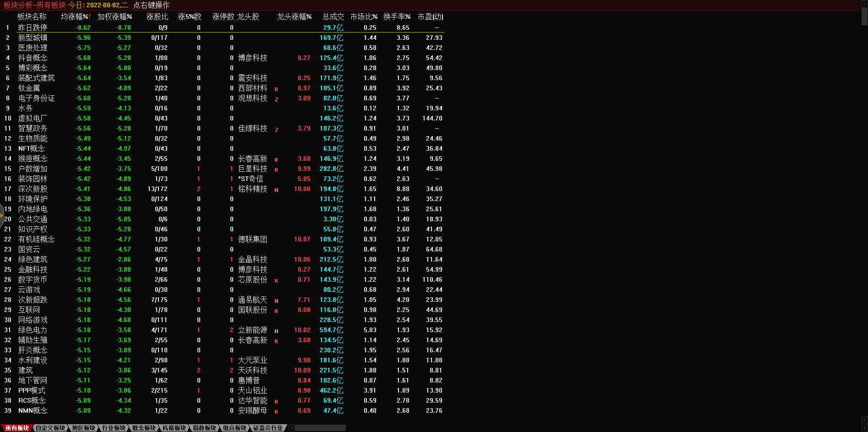Select the 抖音概念 sector row
This screenshot has height=432, width=868.
[33, 58]
